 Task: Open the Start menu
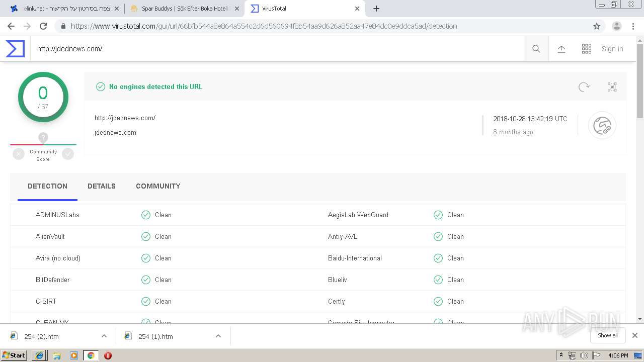[x=14, y=355]
